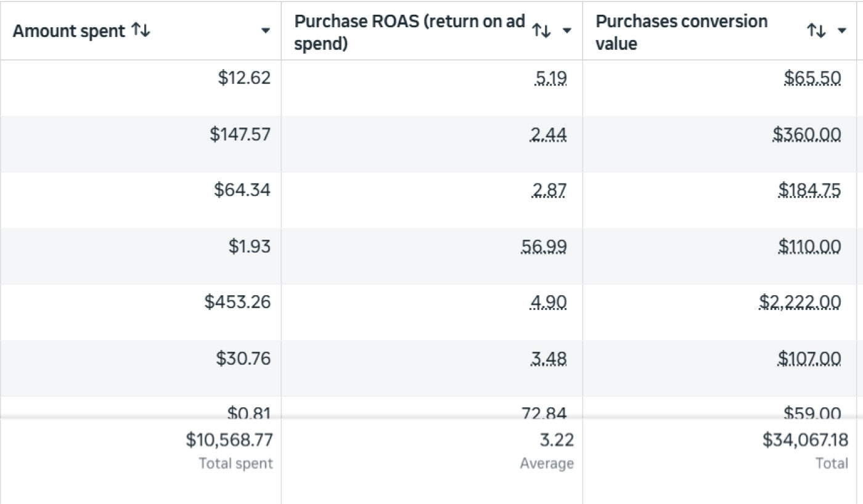Click sort arrows on Purchase ROAS column
Image resolution: width=863 pixels, height=504 pixels.
click(541, 30)
